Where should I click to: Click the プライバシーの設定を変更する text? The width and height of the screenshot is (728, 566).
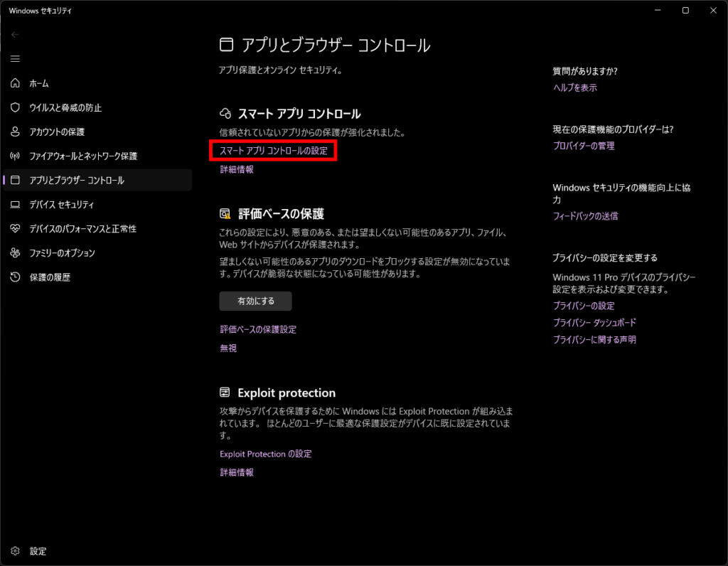pyautogui.click(x=605, y=257)
